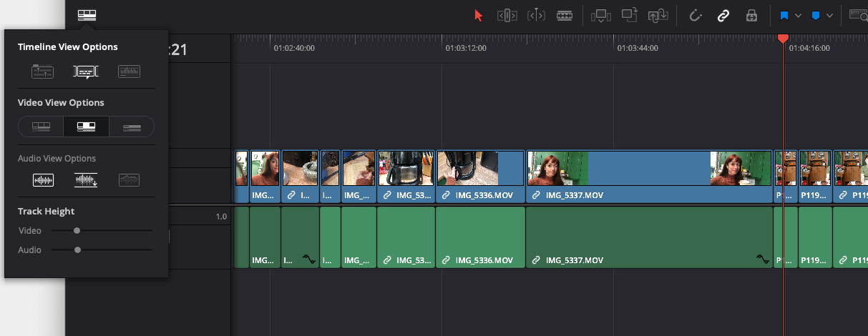
Task: Click the Replace Clip toolbar icon
Action: coord(657,15)
